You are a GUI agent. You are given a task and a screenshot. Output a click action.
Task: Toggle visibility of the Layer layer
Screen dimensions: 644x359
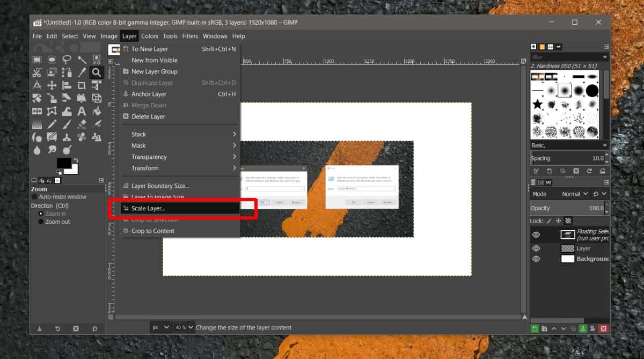[536, 248]
